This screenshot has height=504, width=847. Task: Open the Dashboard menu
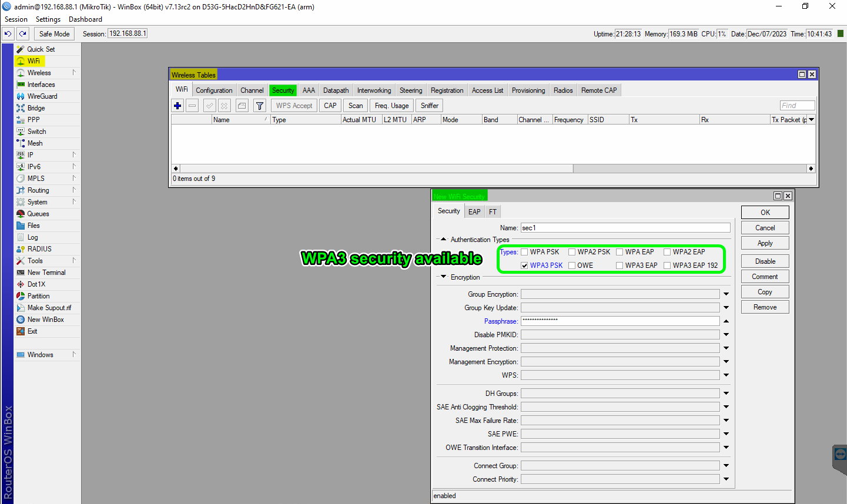(x=85, y=19)
